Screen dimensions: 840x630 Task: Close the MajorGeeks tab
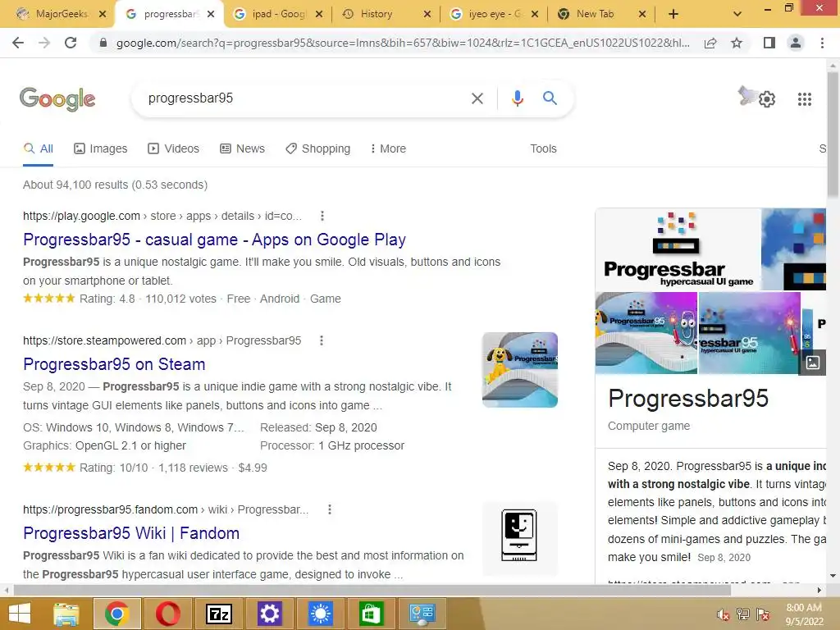click(103, 15)
